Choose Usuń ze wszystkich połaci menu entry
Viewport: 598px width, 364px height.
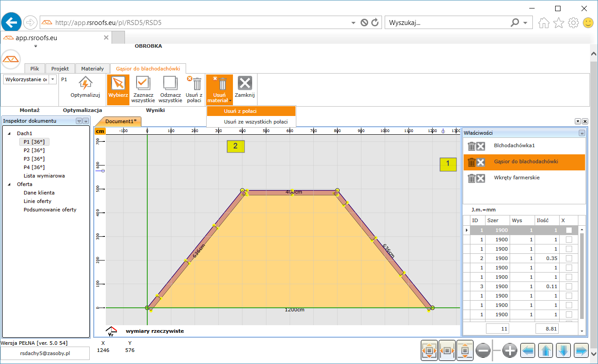[x=256, y=122]
